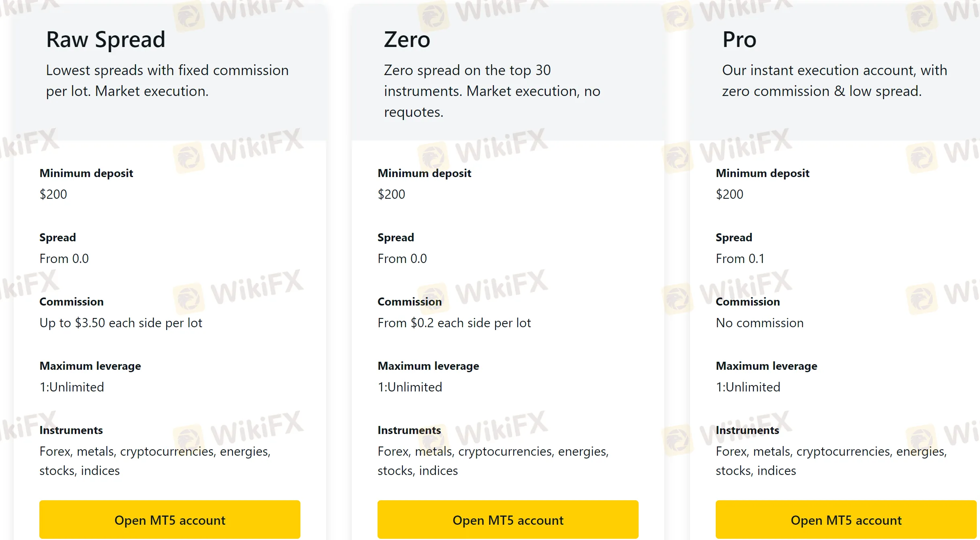Click the Raw Spread description text
The width and height of the screenshot is (980, 540).
click(x=167, y=81)
